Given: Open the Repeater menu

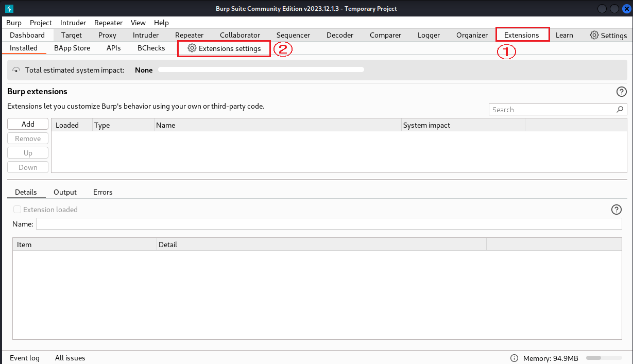Looking at the screenshot, I should 108,23.
